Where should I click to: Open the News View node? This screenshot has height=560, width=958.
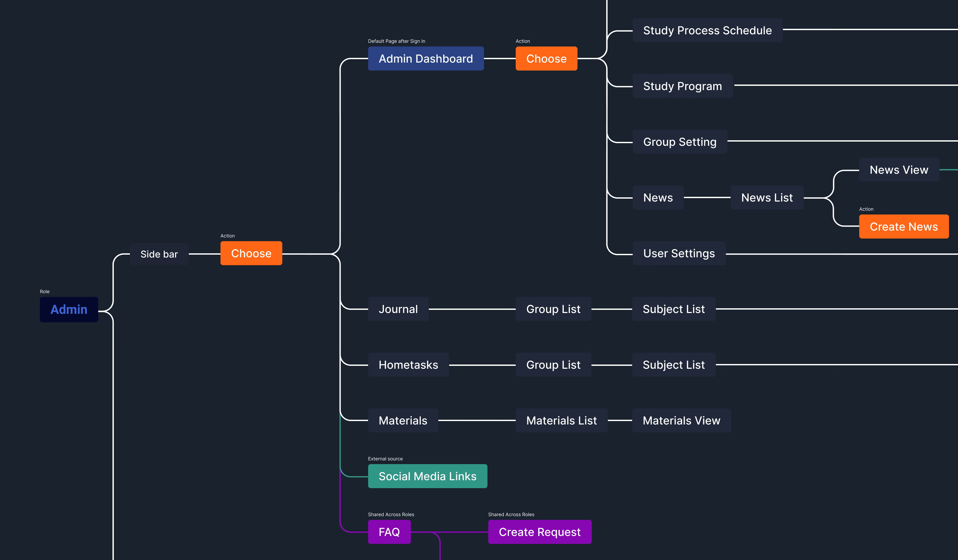click(899, 170)
